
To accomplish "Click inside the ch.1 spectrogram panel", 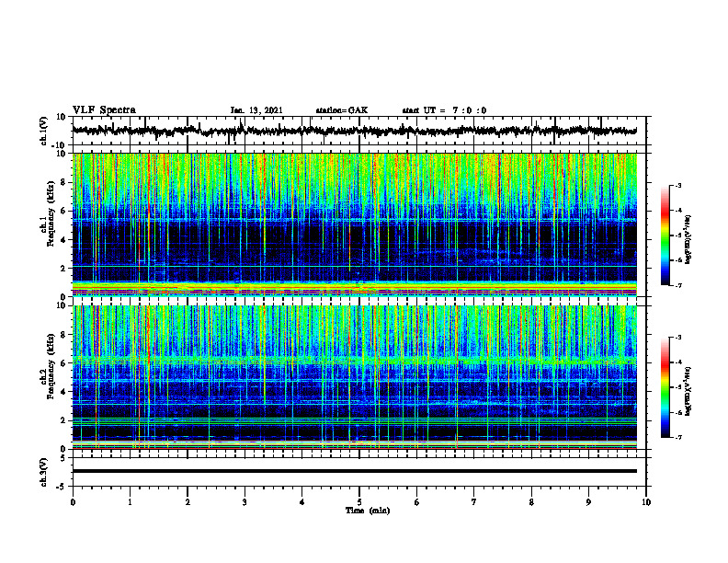I will (354, 224).
